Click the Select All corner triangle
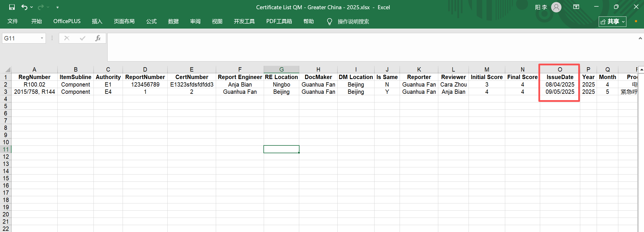Viewport: 644px width, 232px height. 8,70
